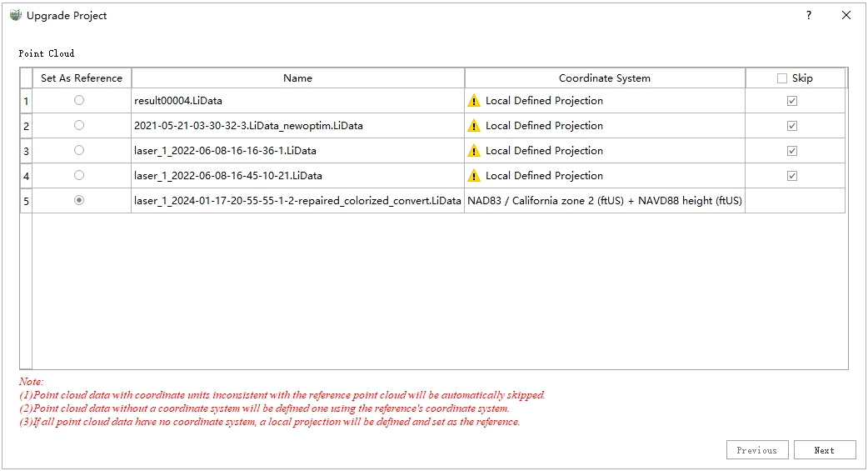Click Local Defined Projection text in row 2

(x=544, y=126)
